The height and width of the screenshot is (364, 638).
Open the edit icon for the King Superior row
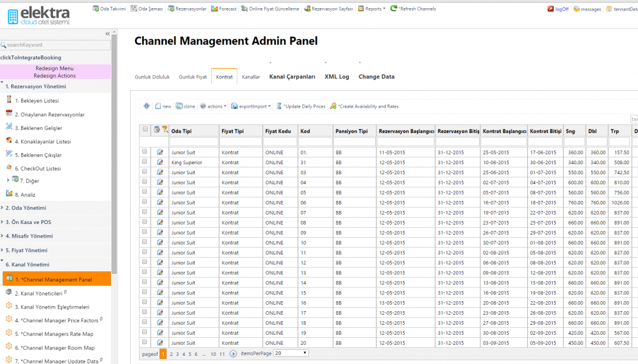pyautogui.click(x=160, y=162)
